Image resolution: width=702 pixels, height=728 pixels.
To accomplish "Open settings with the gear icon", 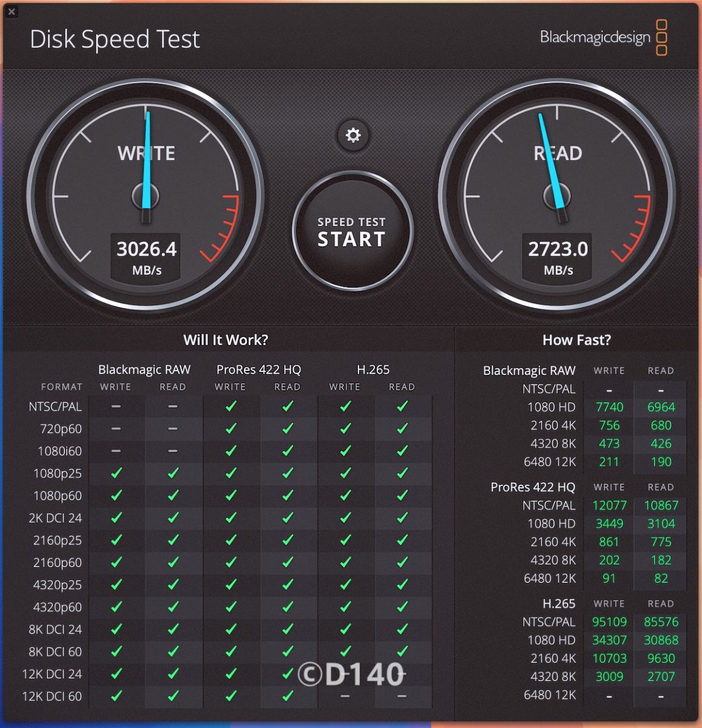I will (353, 135).
